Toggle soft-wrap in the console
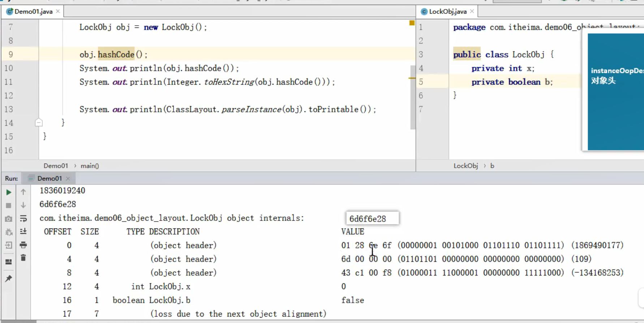Screen dimensions: 644x323 pyautogui.click(x=23, y=218)
